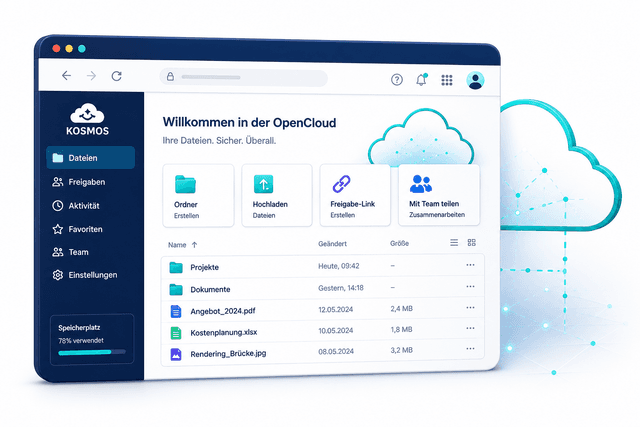Sort by the Größe column header
The image size is (640, 427).
tap(399, 243)
